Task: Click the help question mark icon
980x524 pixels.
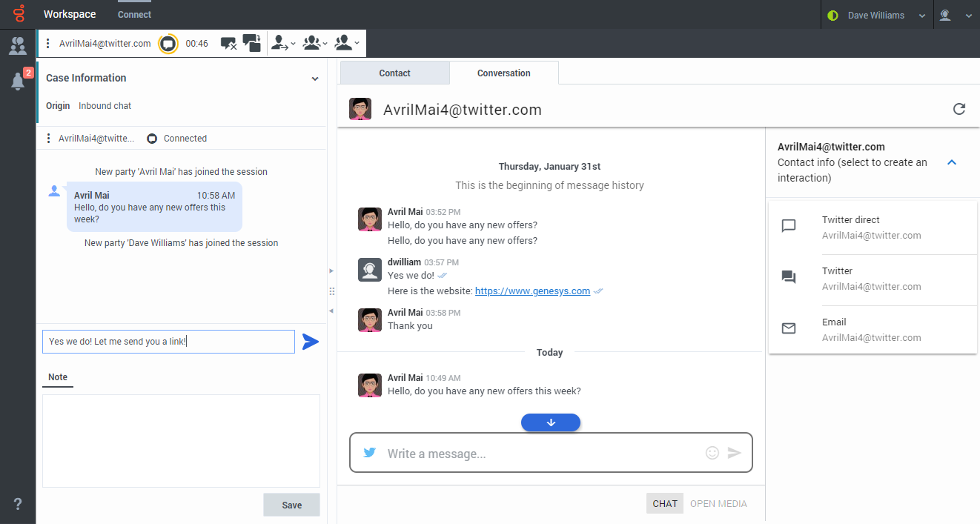Action: click(x=18, y=504)
